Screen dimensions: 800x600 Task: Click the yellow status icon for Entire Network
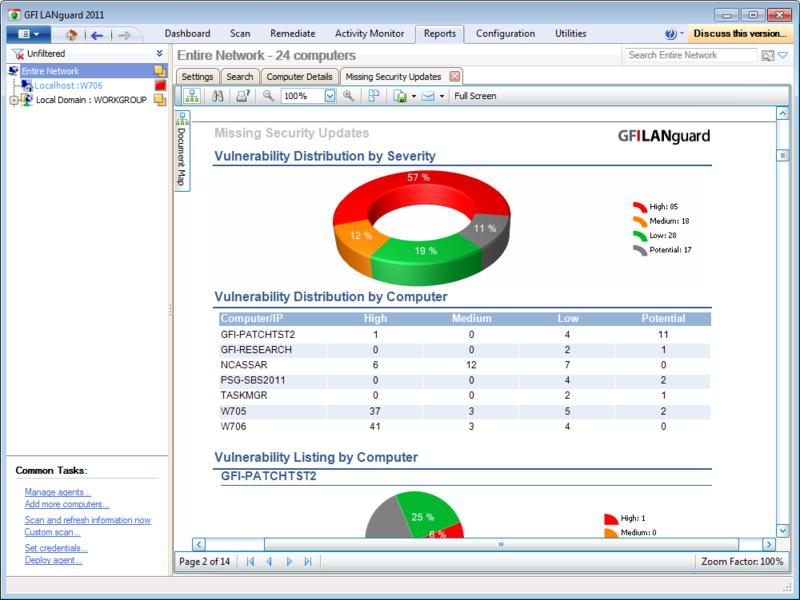point(160,71)
